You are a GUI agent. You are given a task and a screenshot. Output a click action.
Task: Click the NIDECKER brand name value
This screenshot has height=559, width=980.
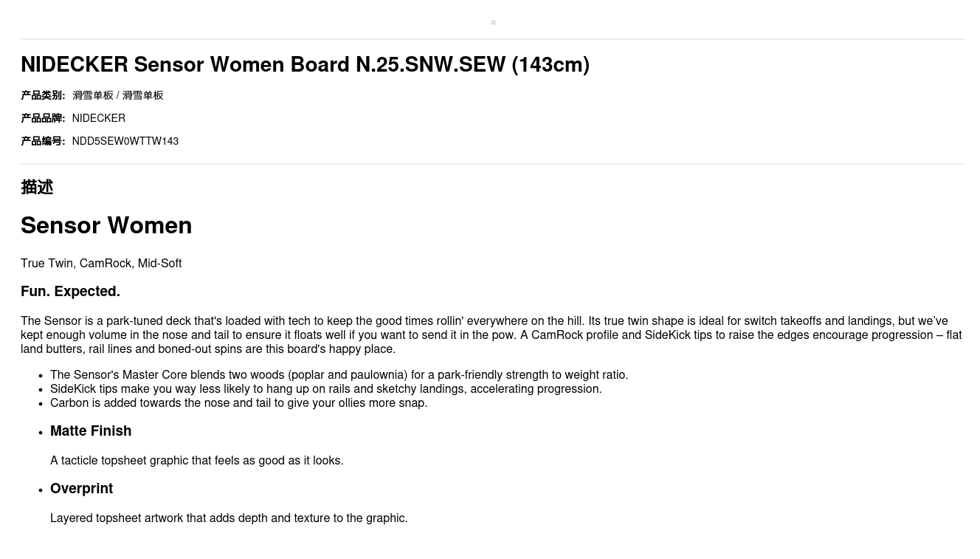tap(98, 118)
